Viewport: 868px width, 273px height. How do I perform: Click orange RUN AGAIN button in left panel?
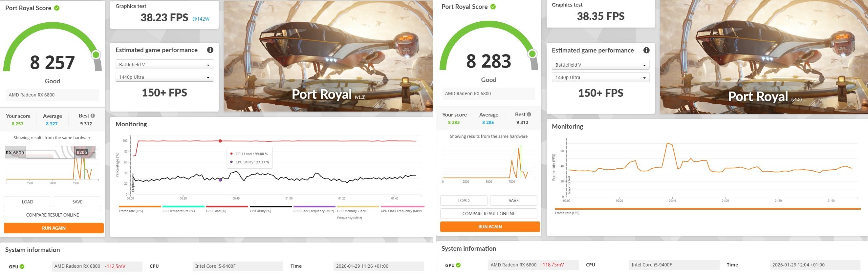[x=54, y=228]
